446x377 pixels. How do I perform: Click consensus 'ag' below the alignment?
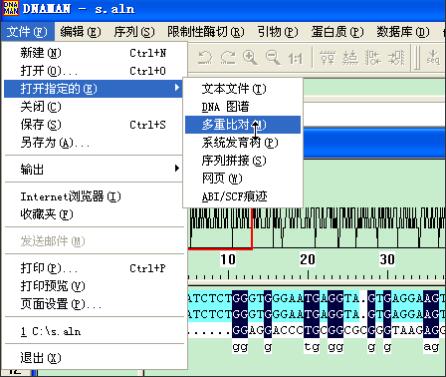[x=431, y=347]
